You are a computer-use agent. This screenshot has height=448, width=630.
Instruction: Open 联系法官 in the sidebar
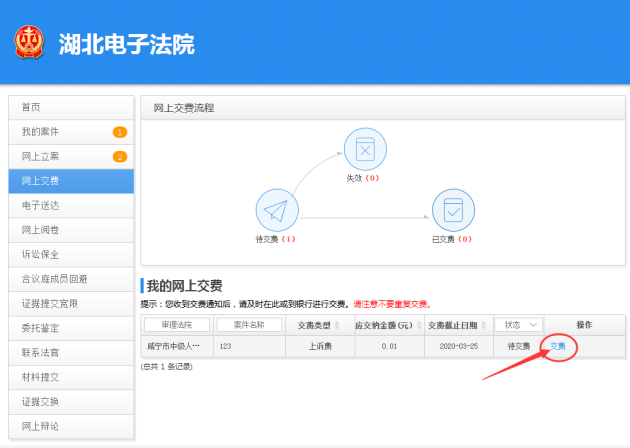pos(70,353)
